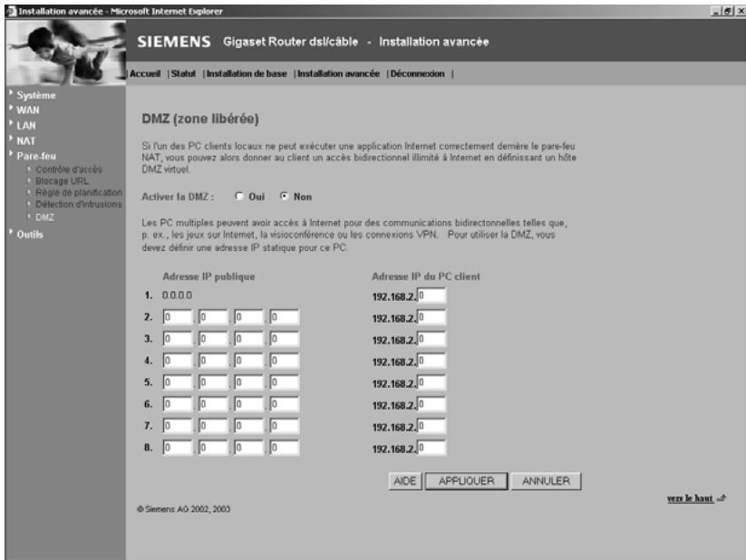746x560 pixels.
Task: Click second public IP octet in row 7
Action: 213,426
